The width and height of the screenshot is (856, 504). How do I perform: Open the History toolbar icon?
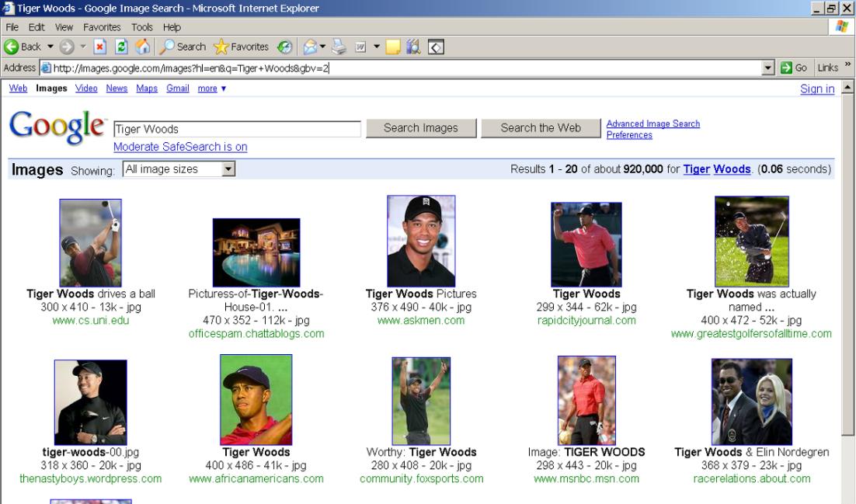284,47
